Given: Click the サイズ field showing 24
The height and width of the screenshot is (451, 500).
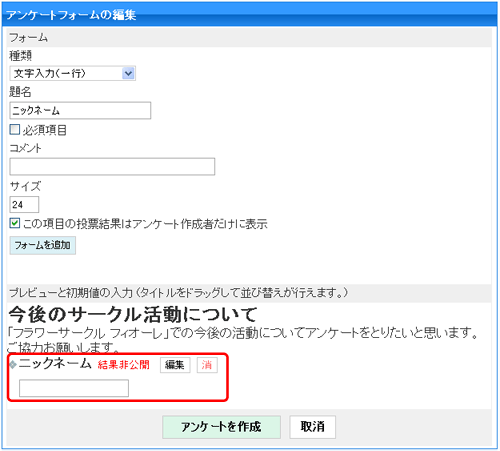Looking at the screenshot, I should coord(24,204).
